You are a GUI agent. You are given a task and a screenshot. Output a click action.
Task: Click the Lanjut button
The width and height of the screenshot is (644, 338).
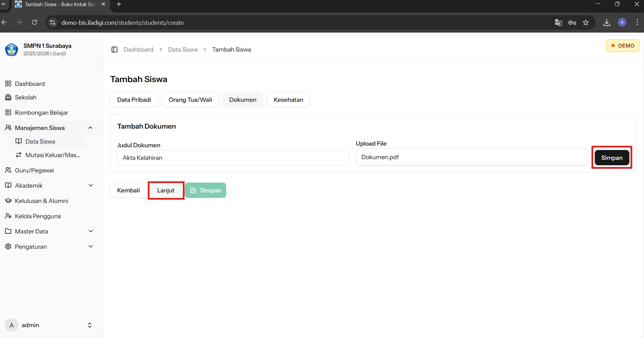coord(166,190)
